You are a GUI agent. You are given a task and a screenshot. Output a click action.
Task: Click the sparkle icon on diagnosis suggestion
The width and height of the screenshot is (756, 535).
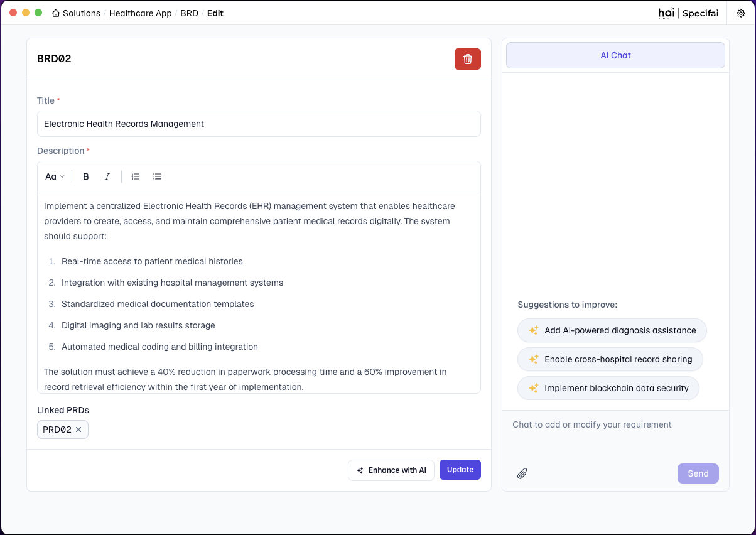534,330
